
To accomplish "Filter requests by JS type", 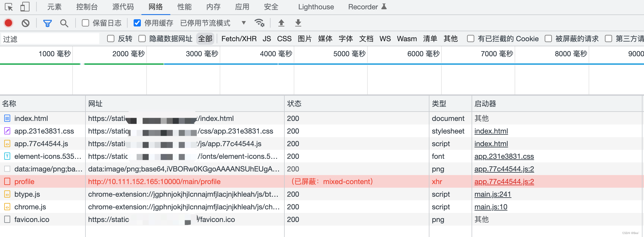I will tap(267, 38).
